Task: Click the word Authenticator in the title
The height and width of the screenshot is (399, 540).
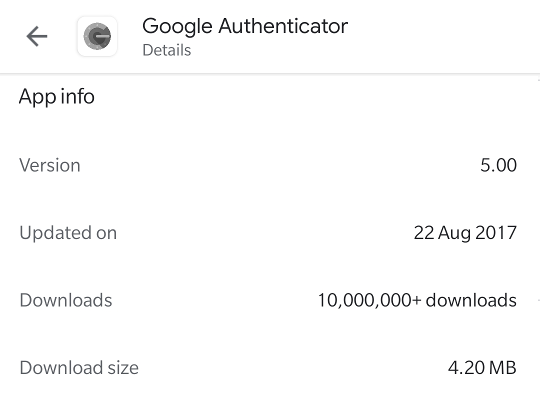Action: click(283, 26)
